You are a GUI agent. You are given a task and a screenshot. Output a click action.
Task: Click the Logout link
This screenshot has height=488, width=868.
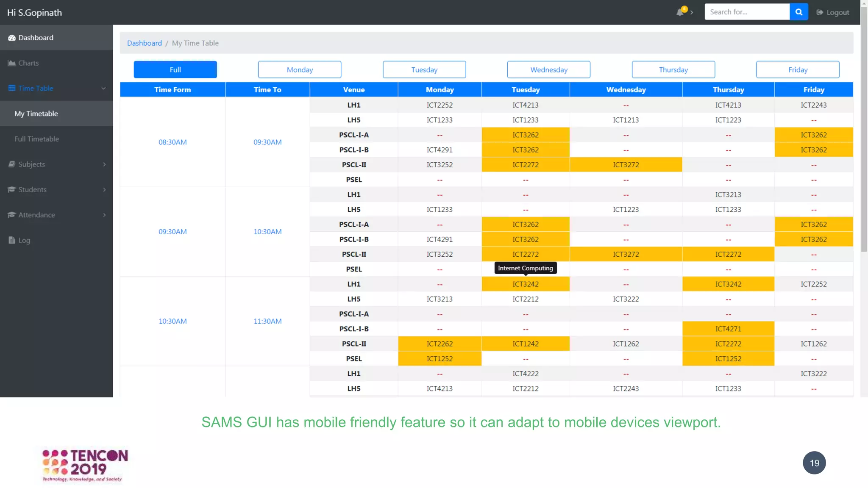pos(833,12)
